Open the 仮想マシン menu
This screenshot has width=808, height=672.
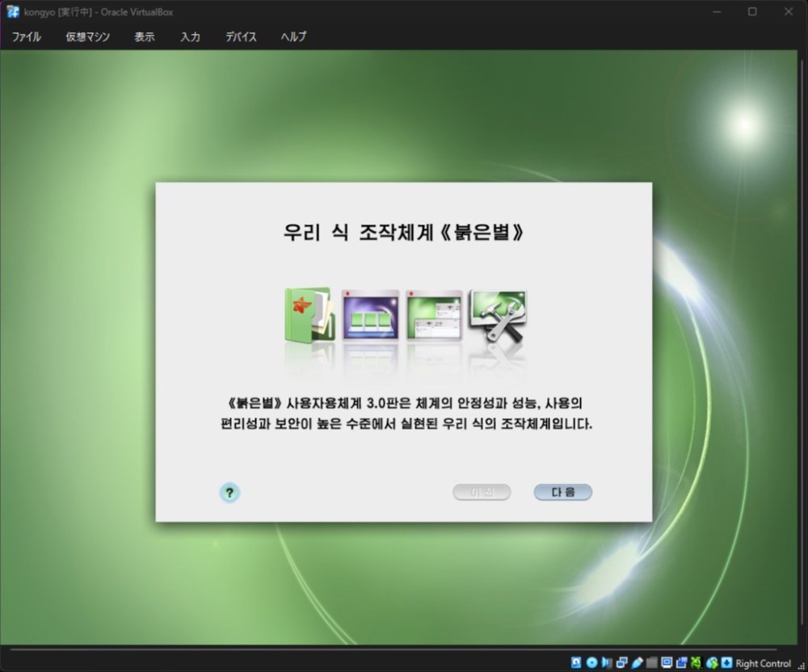(87, 36)
